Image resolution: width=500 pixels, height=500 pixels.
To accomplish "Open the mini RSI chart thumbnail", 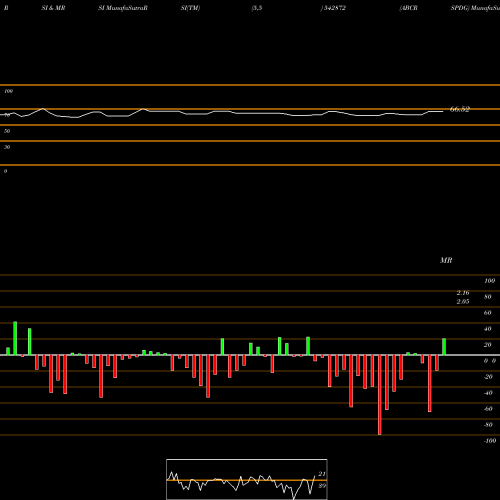I will click(247, 479).
